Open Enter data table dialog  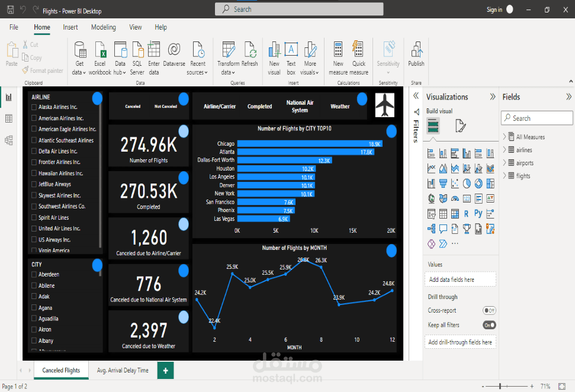point(154,58)
